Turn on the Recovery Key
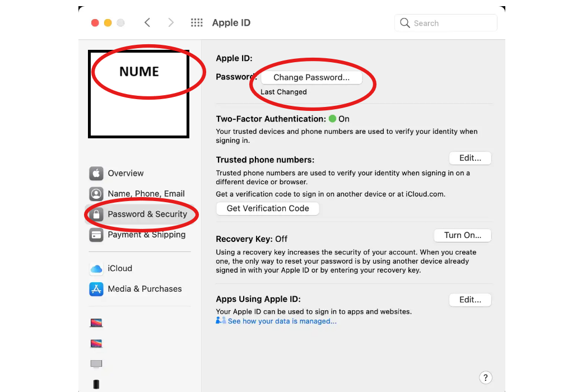The image size is (563, 392). 463,235
